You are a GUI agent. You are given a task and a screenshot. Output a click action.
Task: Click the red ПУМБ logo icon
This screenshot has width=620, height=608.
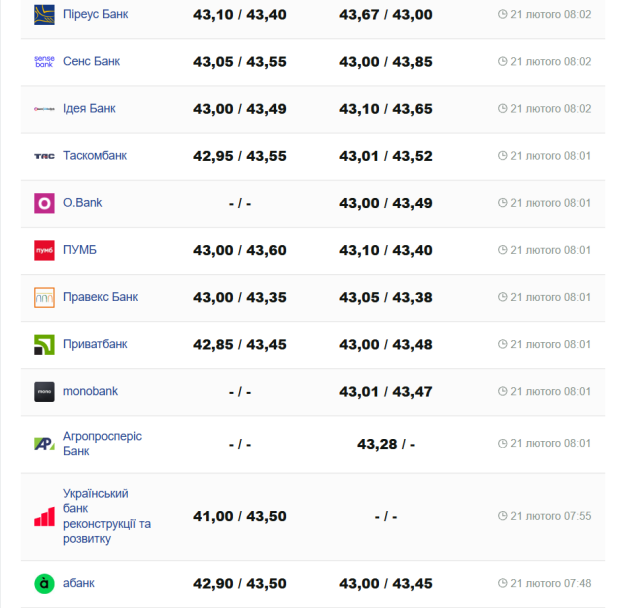44,250
